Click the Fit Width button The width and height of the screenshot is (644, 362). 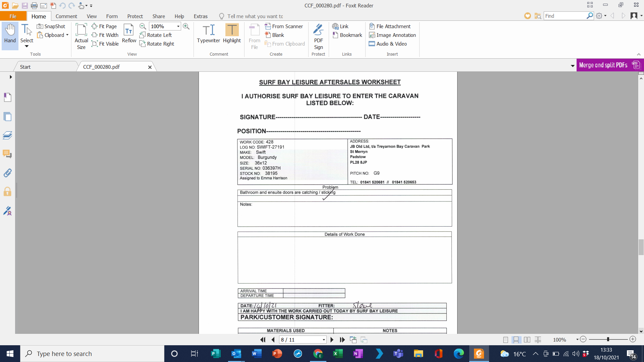point(105,35)
